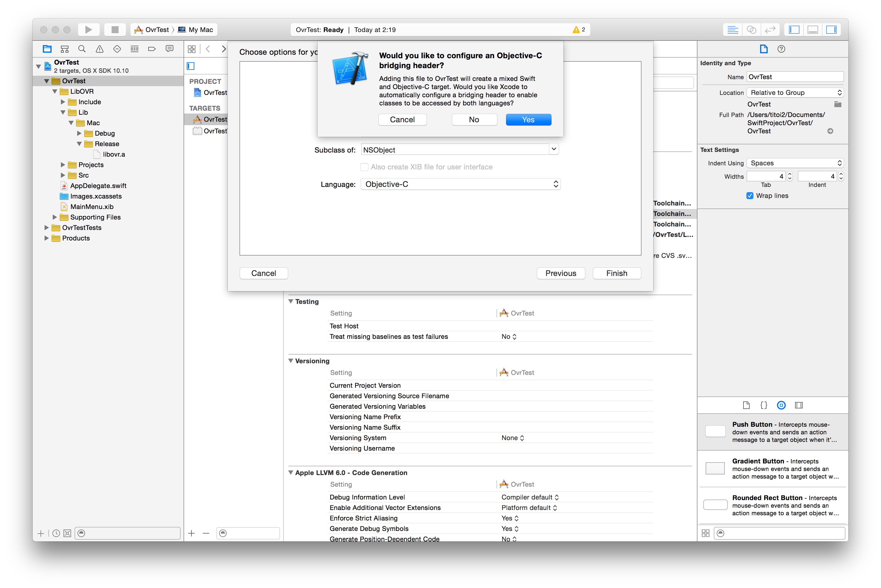This screenshot has width=881, height=588.
Task: Click Yes to configure bridging header
Action: [528, 119]
